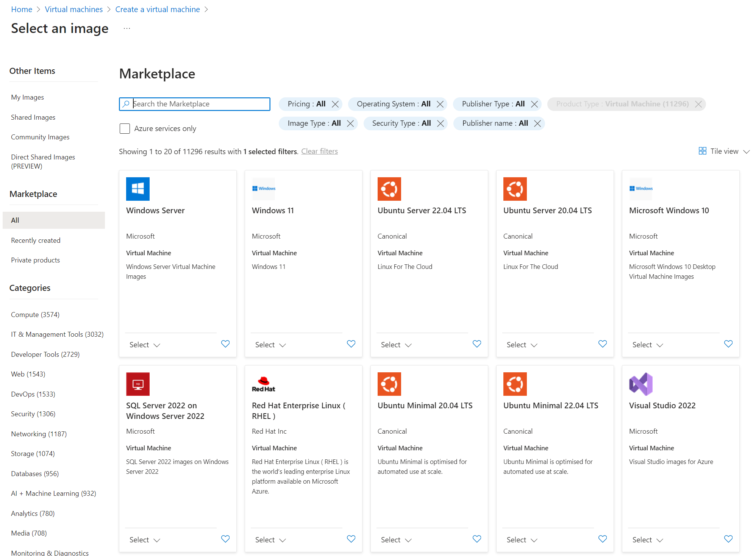Click the Tile view icon
The image size is (756, 556).
[702, 151]
